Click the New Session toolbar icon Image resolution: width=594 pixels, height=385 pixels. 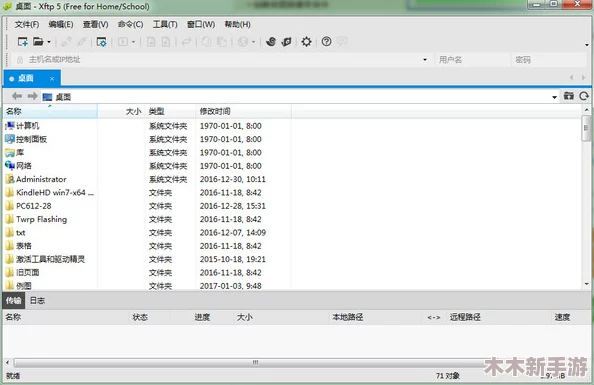23,42
